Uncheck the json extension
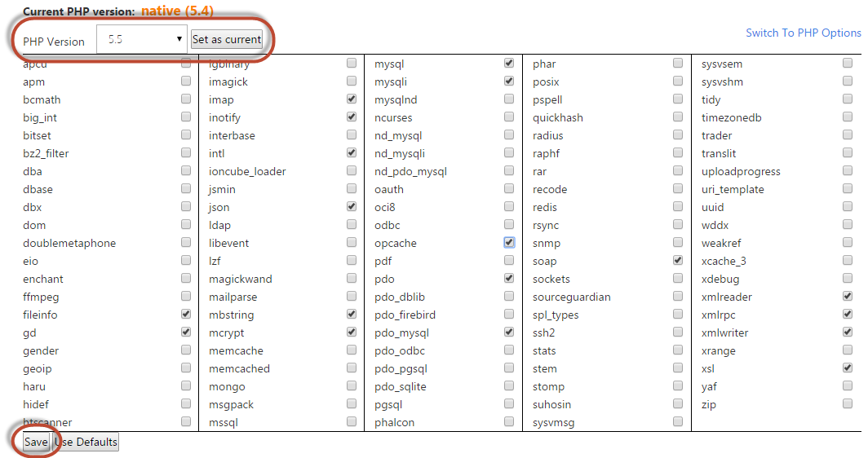The height and width of the screenshot is (458, 868). 352,206
